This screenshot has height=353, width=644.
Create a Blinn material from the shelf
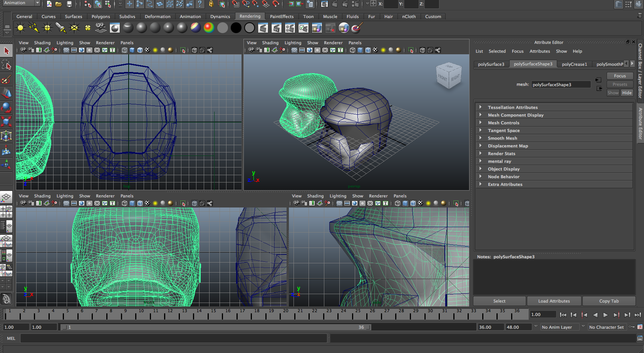141,28
